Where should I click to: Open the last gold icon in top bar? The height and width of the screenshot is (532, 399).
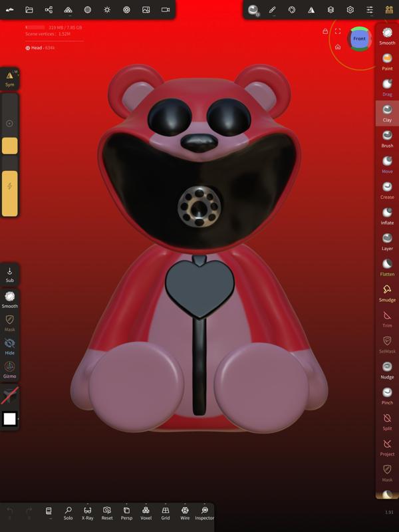coord(389,9)
